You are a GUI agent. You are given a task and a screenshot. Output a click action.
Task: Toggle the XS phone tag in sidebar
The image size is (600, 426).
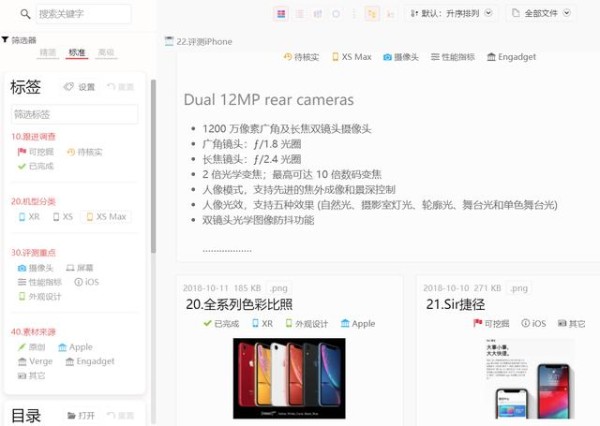click(x=63, y=217)
